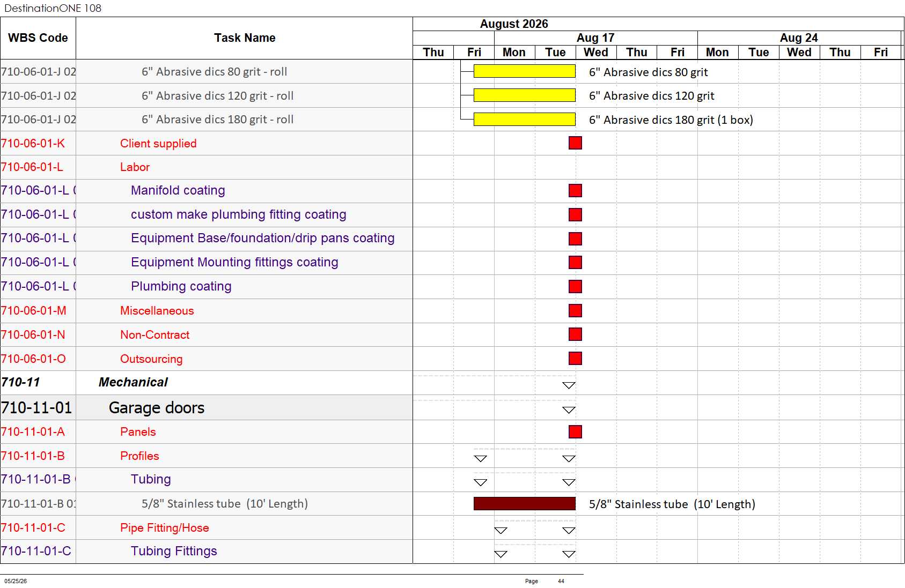Click red milestone for Miscellaneous
This screenshot has height=588, width=905.
coord(575,310)
